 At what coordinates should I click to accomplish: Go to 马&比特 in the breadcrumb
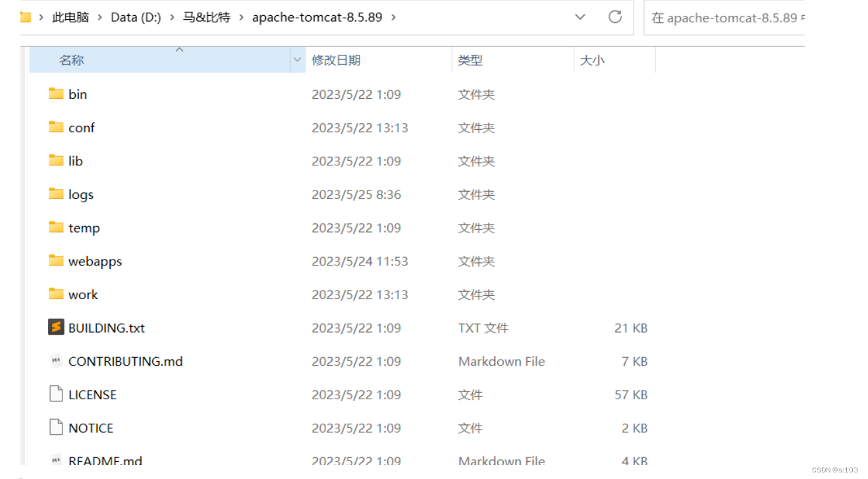[207, 18]
